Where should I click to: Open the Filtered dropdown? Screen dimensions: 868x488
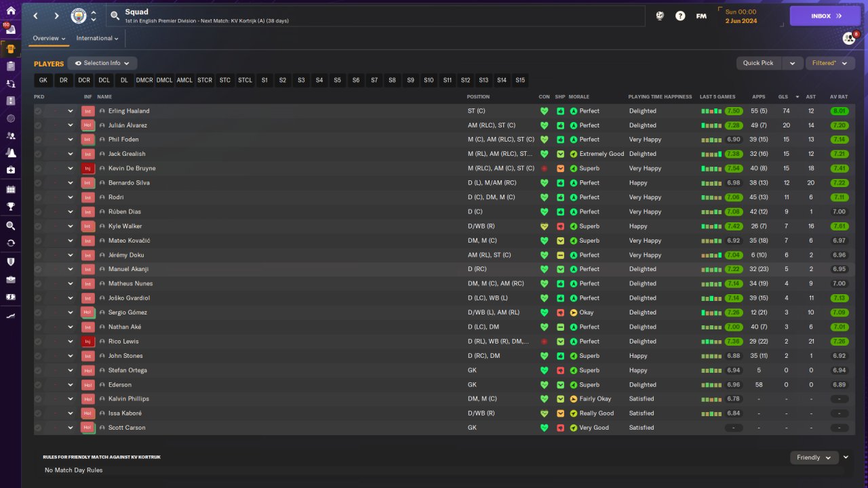coord(829,63)
